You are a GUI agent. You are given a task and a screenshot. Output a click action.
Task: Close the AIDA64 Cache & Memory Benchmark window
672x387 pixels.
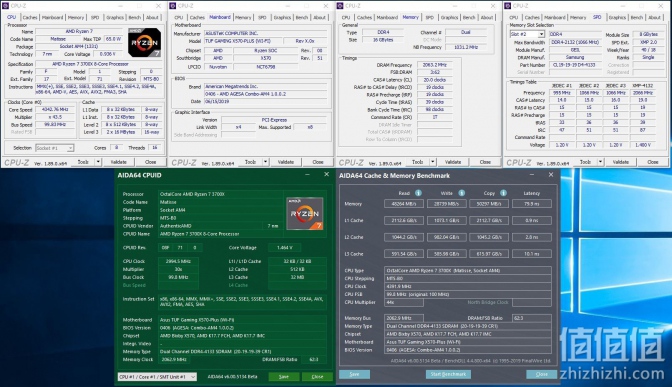click(x=551, y=175)
